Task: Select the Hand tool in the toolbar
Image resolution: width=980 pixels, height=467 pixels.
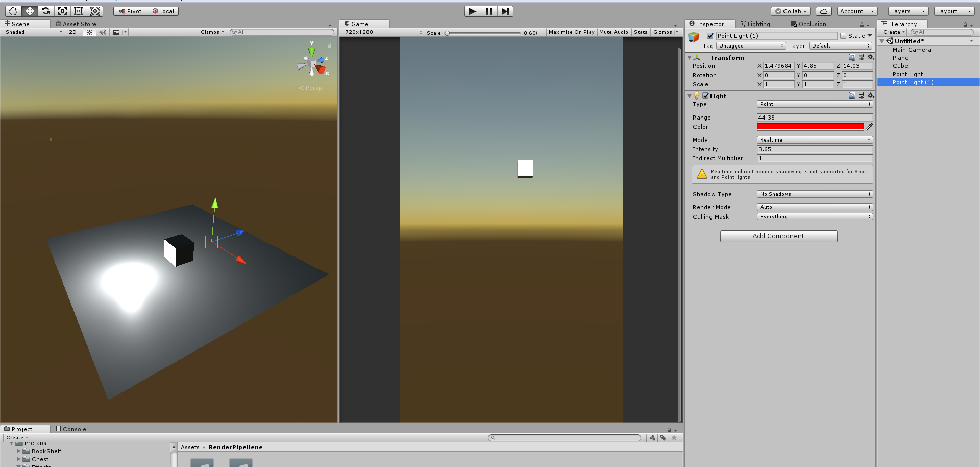Action: [13, 11]
